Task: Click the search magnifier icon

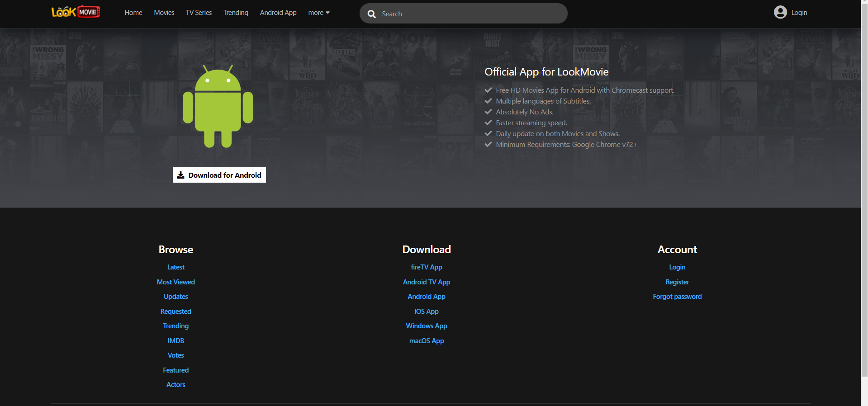Action: [x=372, y=14]
